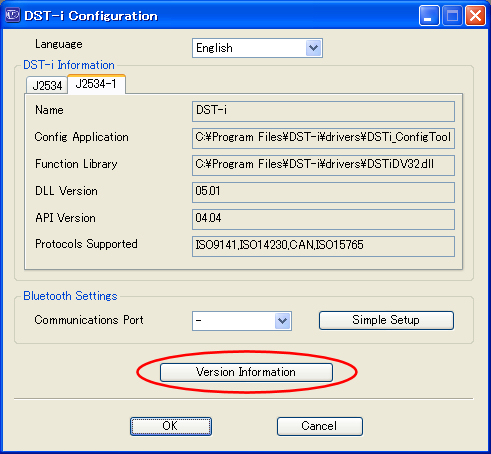Minimize the DST-i Configuration window
Image resolution: width=491 pixels, height=454 pixels.
tap(429, 16)
